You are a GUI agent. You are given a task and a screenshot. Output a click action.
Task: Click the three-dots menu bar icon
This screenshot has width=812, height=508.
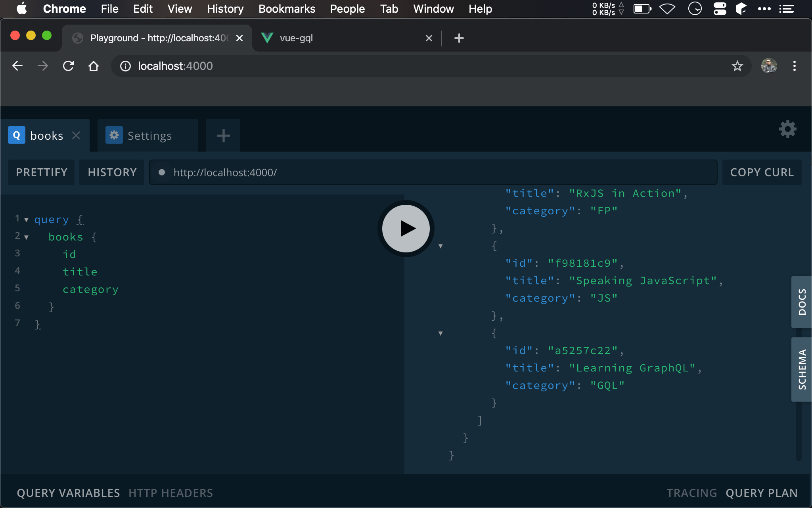click(764, 9)
